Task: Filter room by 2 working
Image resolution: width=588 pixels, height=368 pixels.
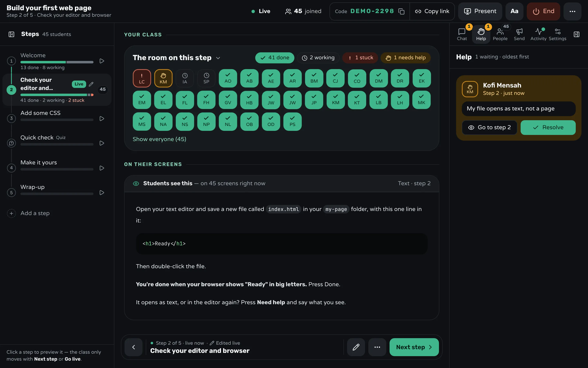Action: coord(318,58)
